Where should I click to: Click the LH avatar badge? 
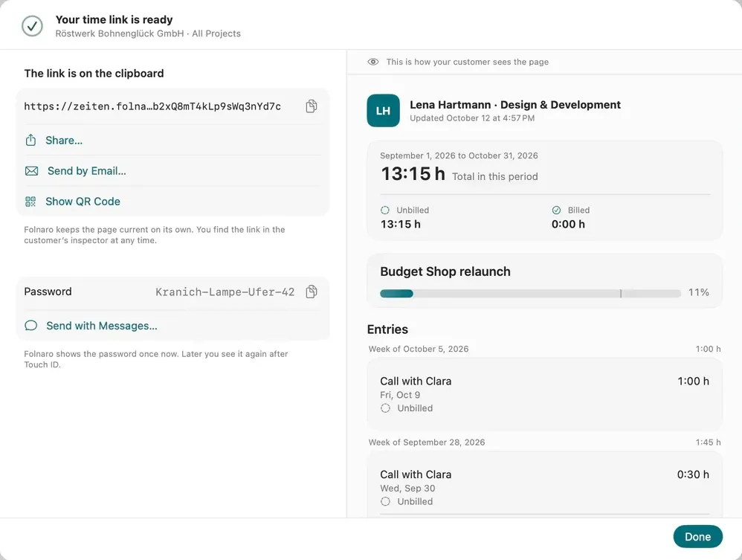[x=384, y=111]
